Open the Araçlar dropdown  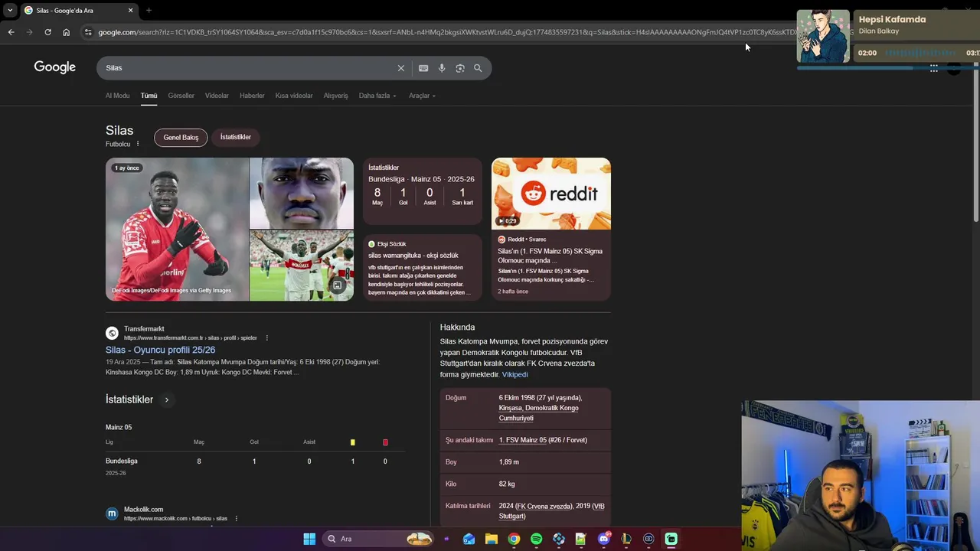click(x=422, y=96)
